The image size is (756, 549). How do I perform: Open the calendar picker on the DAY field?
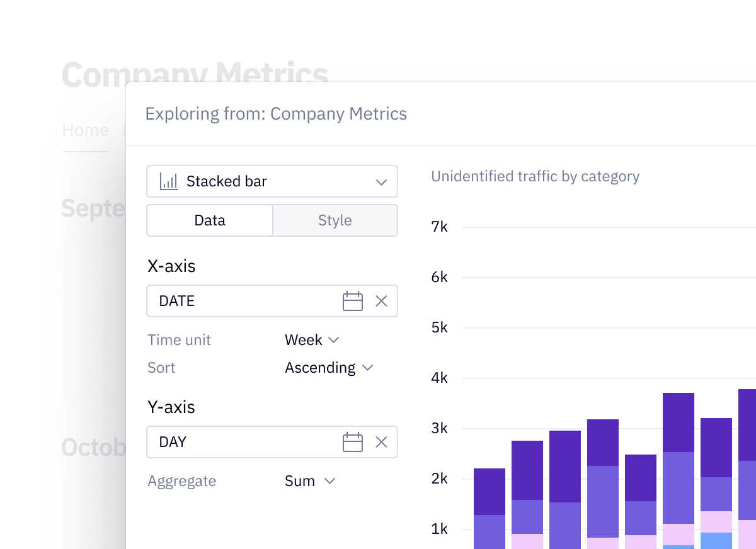point(353,442)
